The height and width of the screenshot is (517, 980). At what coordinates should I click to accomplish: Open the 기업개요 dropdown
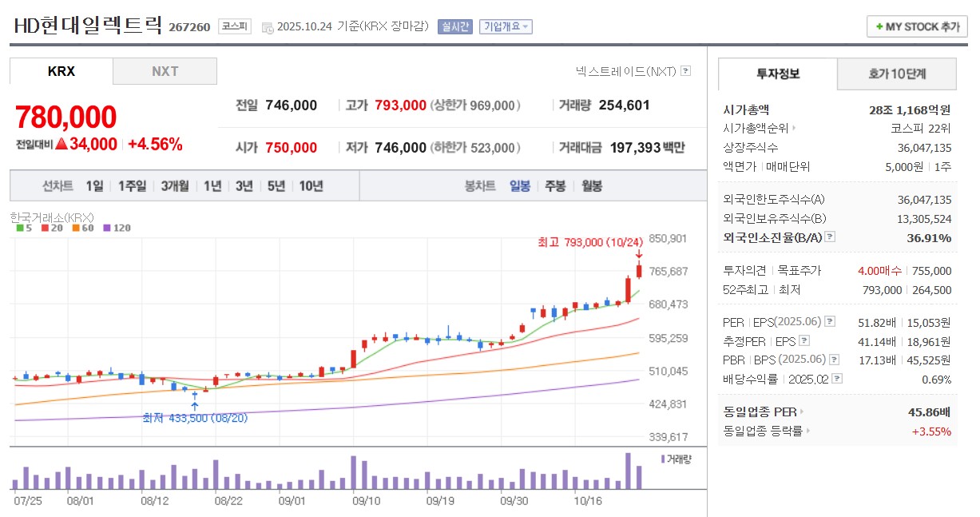pos(506,26)
